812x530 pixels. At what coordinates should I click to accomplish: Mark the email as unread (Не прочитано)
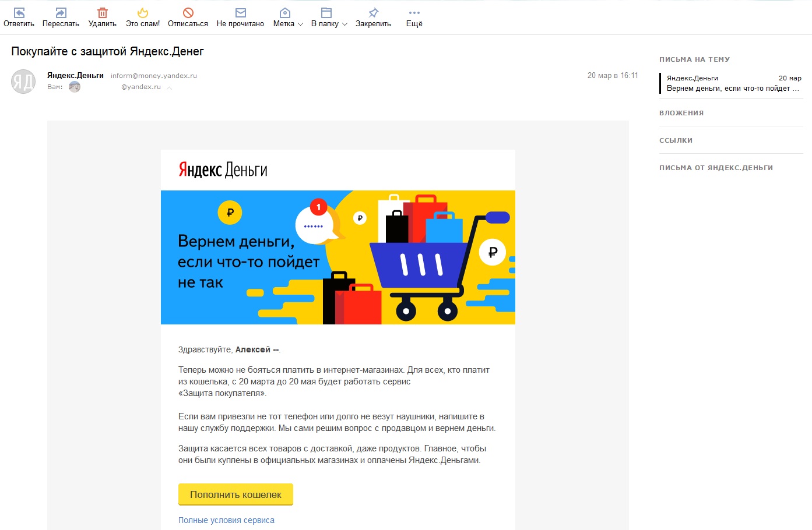(x=240, y=13)
